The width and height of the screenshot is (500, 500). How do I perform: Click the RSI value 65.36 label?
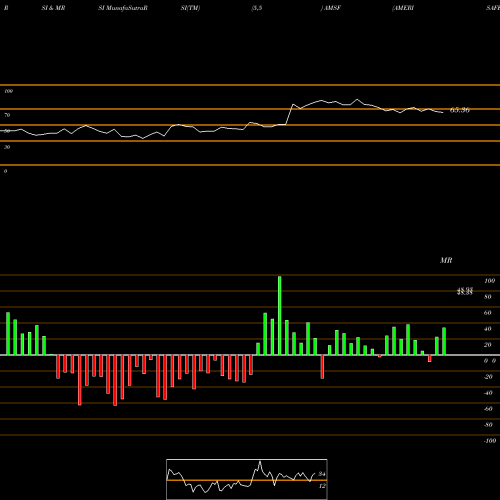[460, 110]
